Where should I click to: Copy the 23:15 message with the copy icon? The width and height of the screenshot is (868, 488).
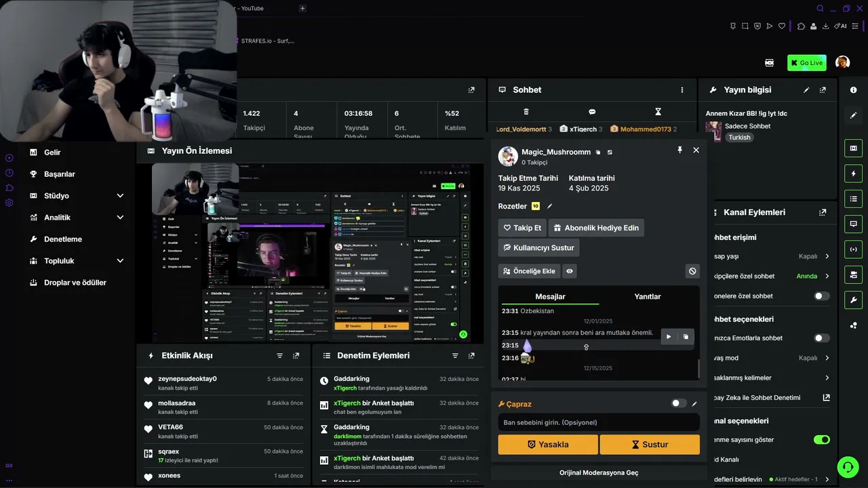686,337
